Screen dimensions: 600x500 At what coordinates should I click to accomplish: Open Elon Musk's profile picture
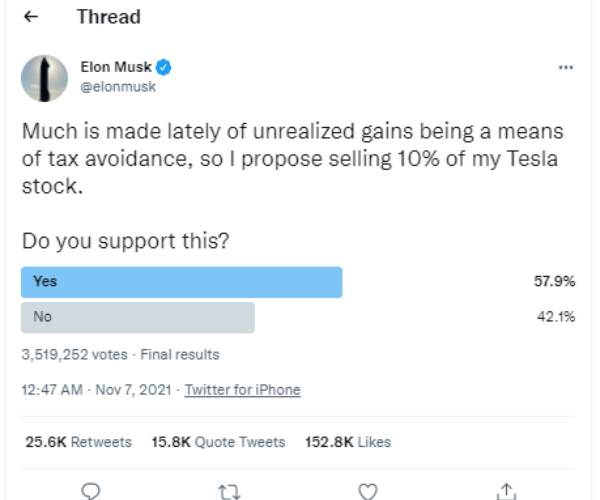[45, 77]
